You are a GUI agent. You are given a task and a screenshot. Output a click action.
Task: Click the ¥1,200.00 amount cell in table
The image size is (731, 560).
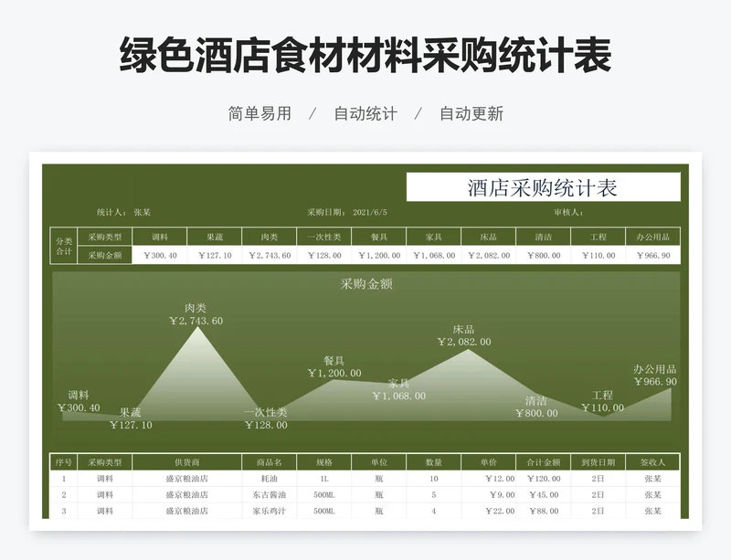(379, 255)
